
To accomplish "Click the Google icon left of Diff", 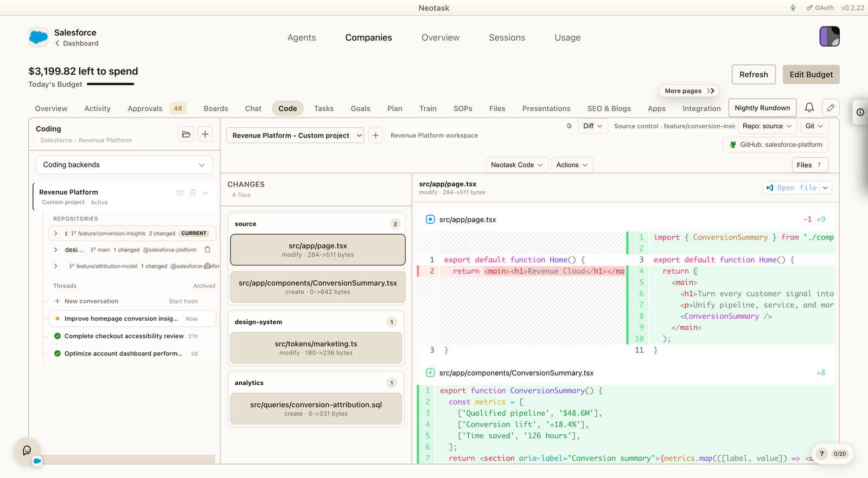I will tap(569, 126).
